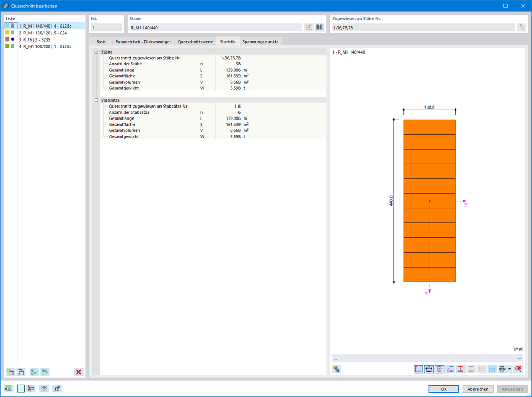Select the Statistik tab
The image size is (532, 397).
[x=228, y=42]
